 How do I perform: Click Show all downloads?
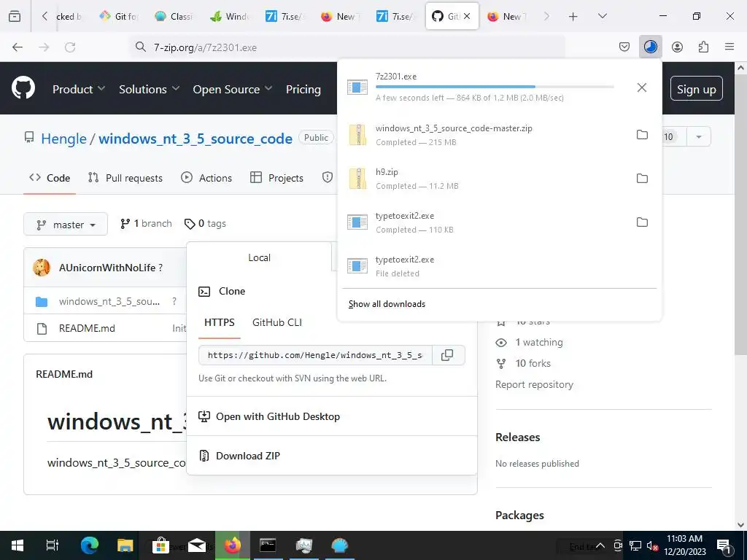tap(387, 304)
